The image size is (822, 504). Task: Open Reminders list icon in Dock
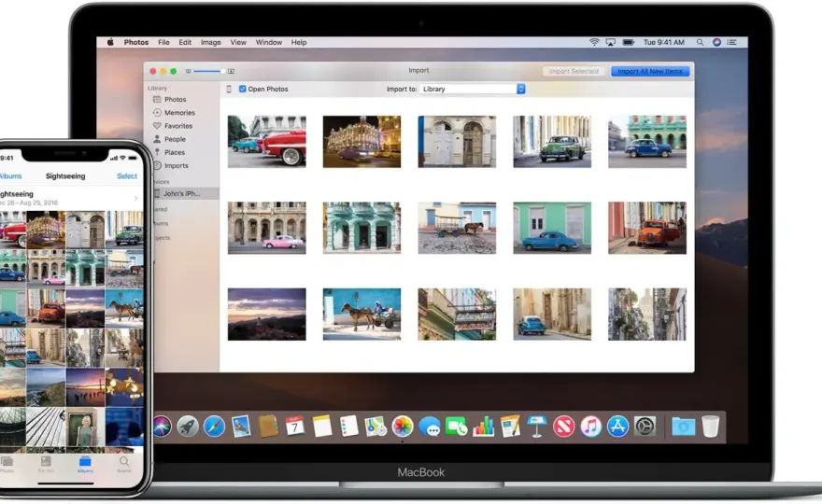[348, 427]
